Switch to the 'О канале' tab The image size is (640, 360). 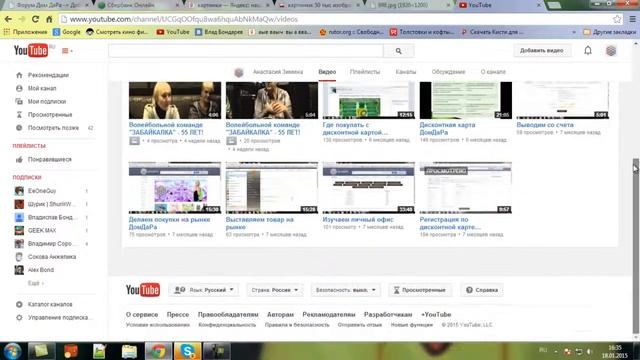[x=493, y=72]
